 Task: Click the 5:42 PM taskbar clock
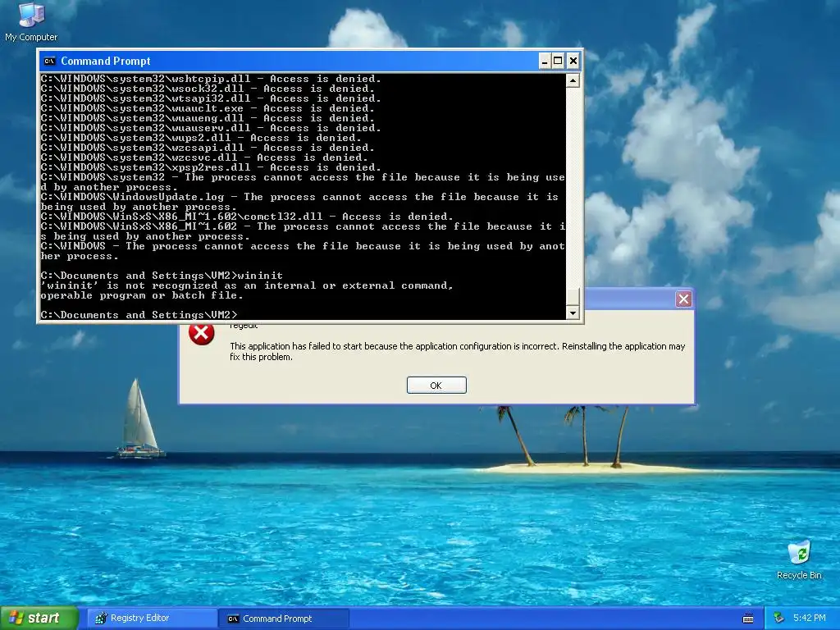[x=810, y=619]
